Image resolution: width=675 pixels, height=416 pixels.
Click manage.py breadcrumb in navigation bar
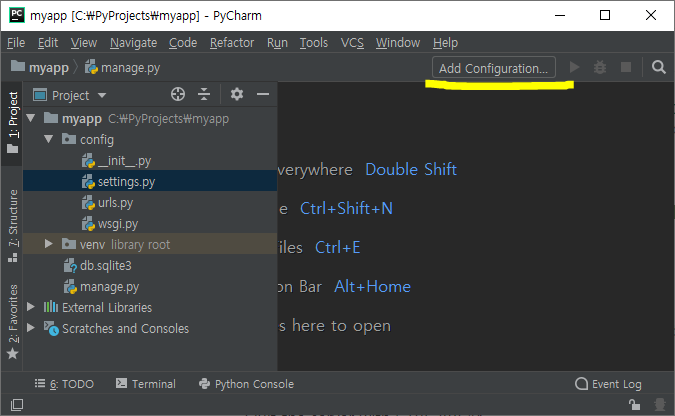pos(122,67)
